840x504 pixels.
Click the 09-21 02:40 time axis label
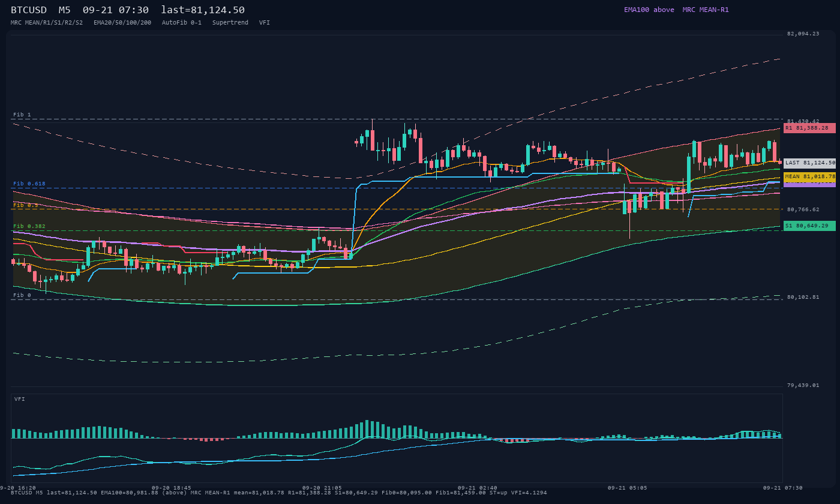[477, 488]
